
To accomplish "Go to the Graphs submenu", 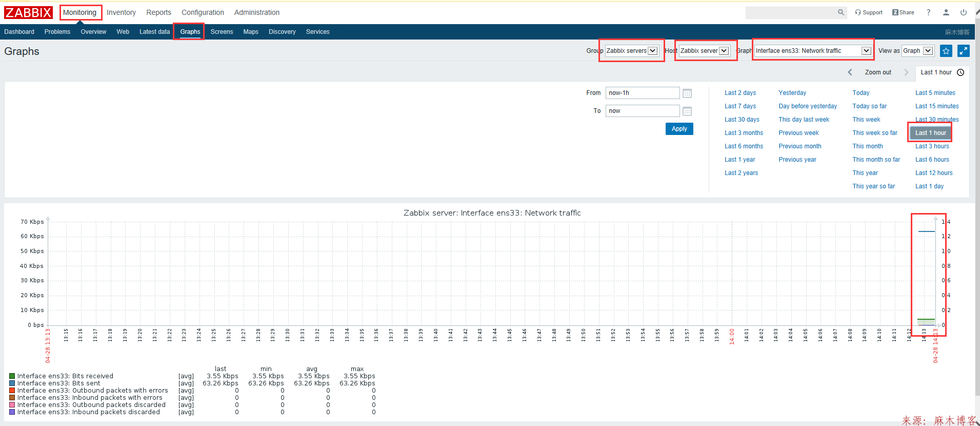I will (190, 32).
